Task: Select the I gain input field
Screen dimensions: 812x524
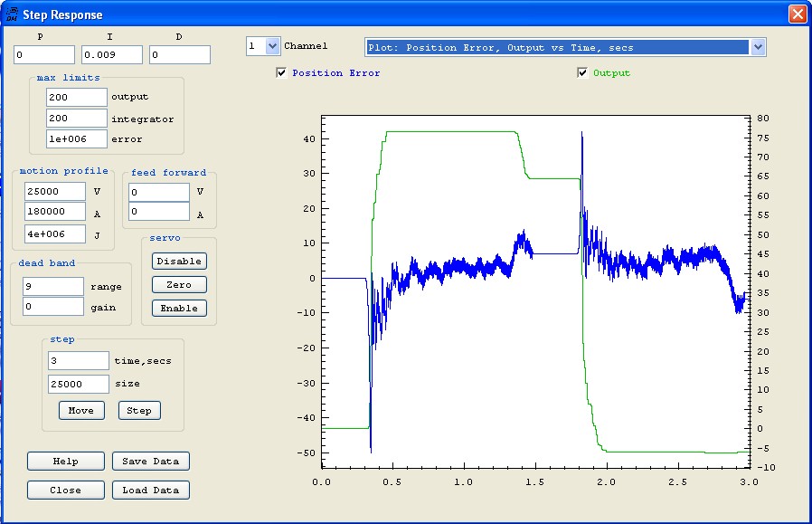Action: tap(112, 55)
